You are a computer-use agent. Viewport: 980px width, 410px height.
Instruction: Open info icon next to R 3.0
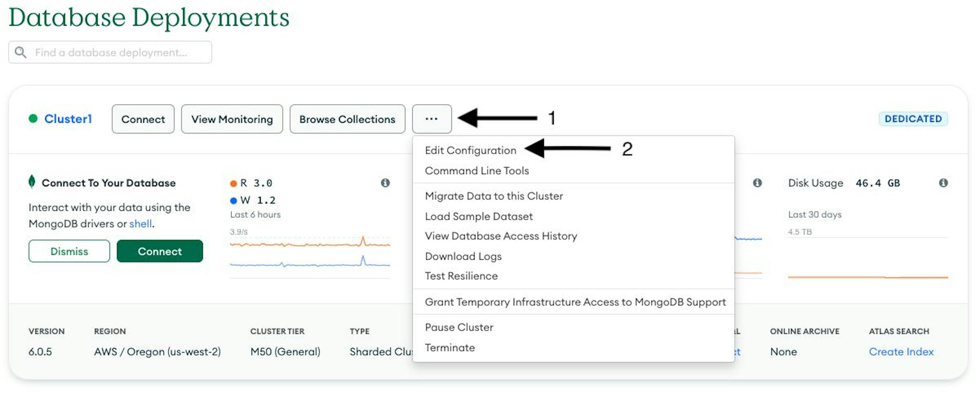pyautogui.click(x=385, y=183)
